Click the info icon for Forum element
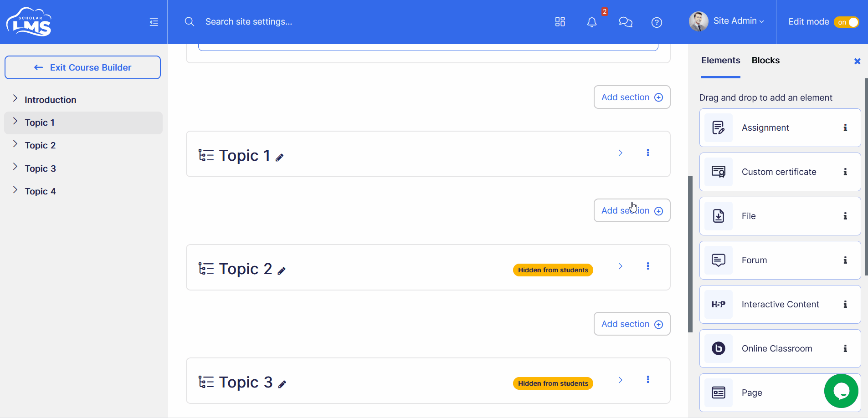Viewport: 868px width, 418px height. (845, 260)
